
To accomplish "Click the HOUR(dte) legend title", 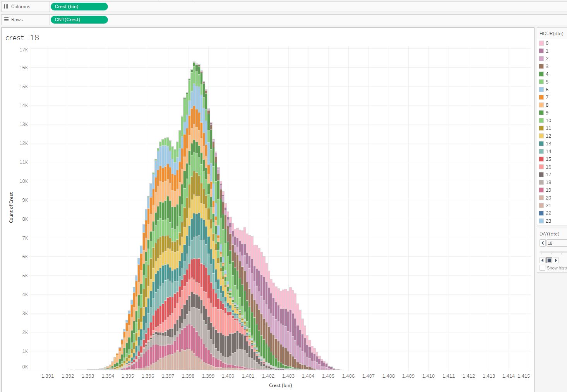I will coord(551,34).
